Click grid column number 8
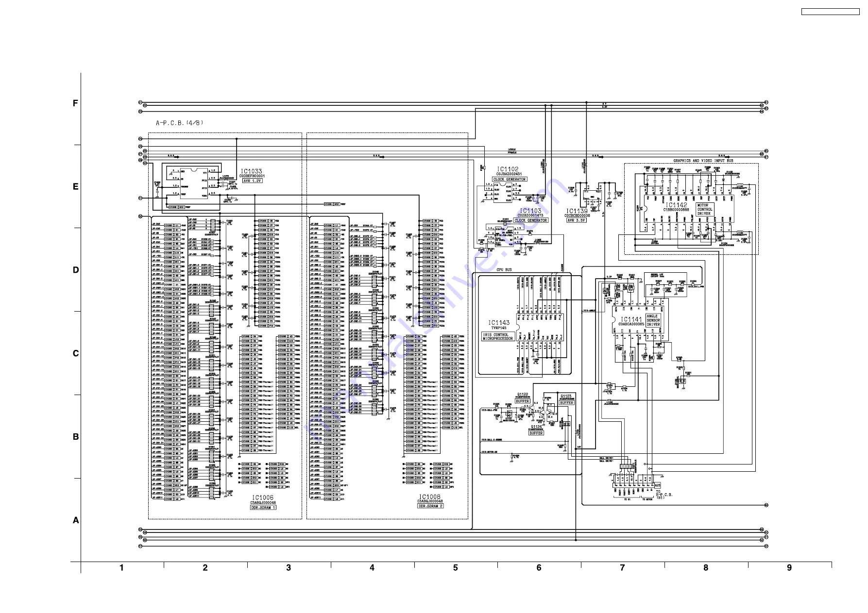Screen dimensions: 868x613 [706, 568]
